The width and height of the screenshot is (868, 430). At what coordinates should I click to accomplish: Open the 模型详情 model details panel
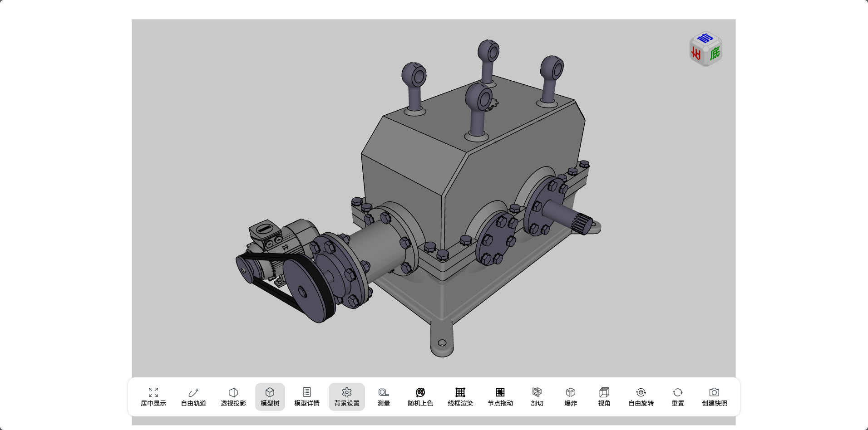click(x=307, y=396)
